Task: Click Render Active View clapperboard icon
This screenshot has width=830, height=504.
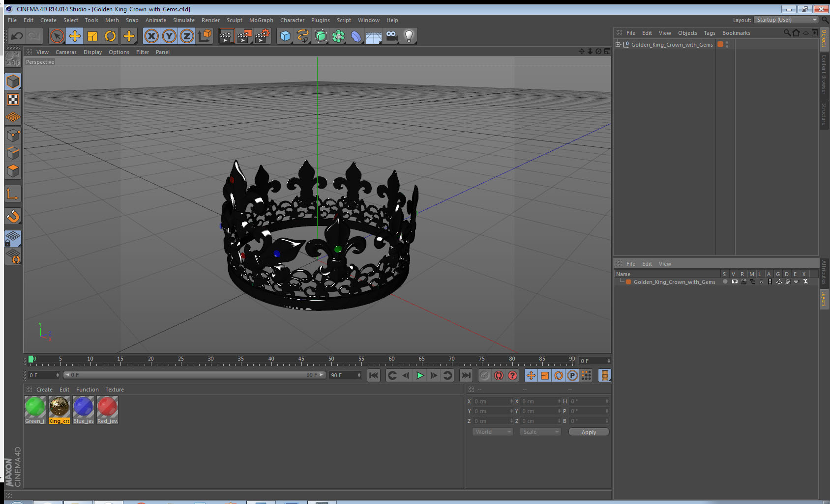Action: coord(226,36)
